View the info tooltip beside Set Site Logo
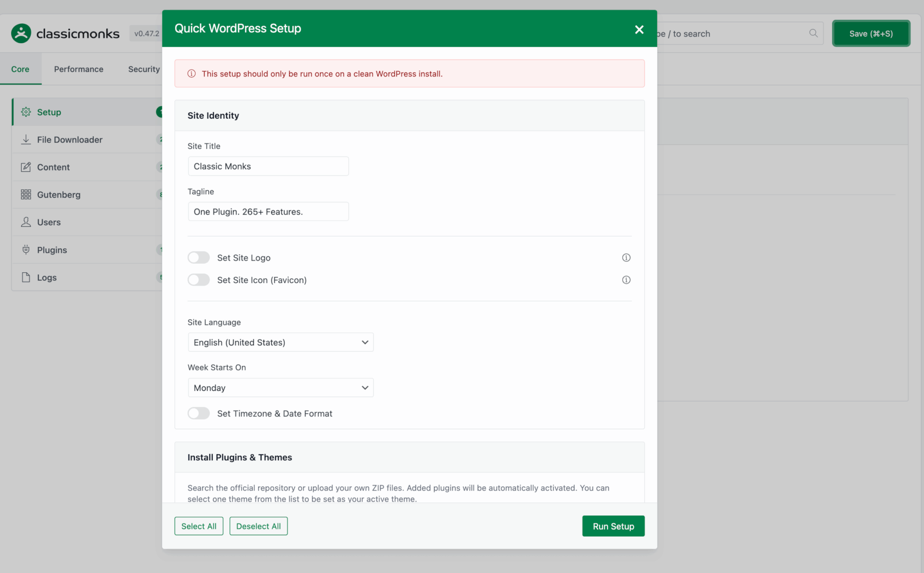This screenshot has height=573, width=924. (626, 257)
